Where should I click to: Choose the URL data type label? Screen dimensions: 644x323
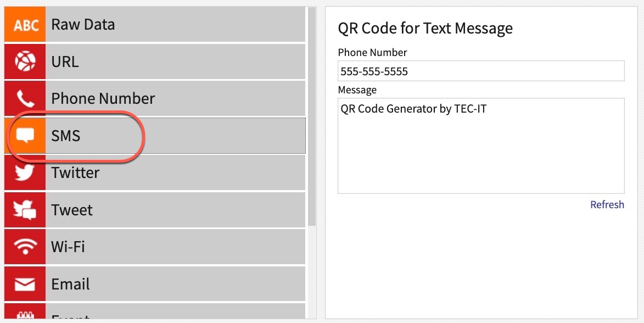pos(65,62)
